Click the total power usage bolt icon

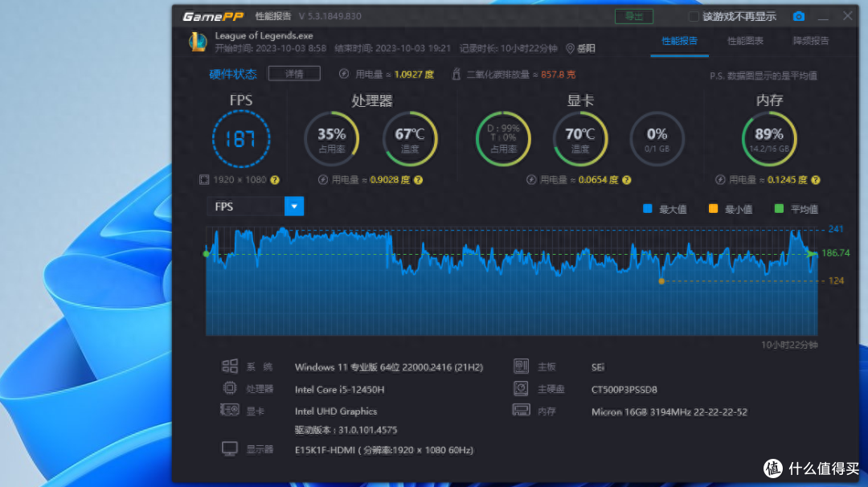(x=344, y=74)
